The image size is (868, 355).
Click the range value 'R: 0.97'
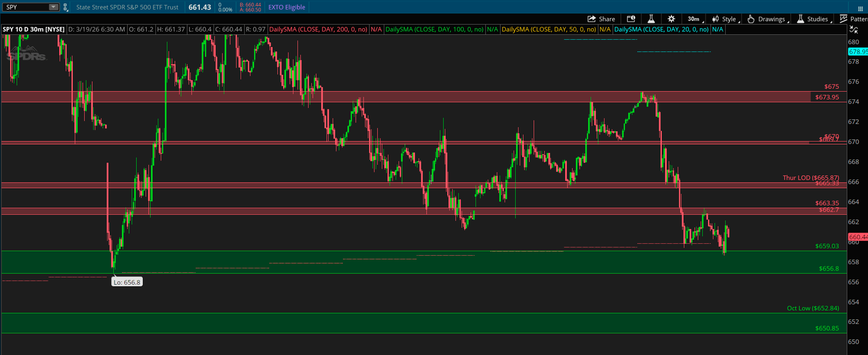point(255,29)
